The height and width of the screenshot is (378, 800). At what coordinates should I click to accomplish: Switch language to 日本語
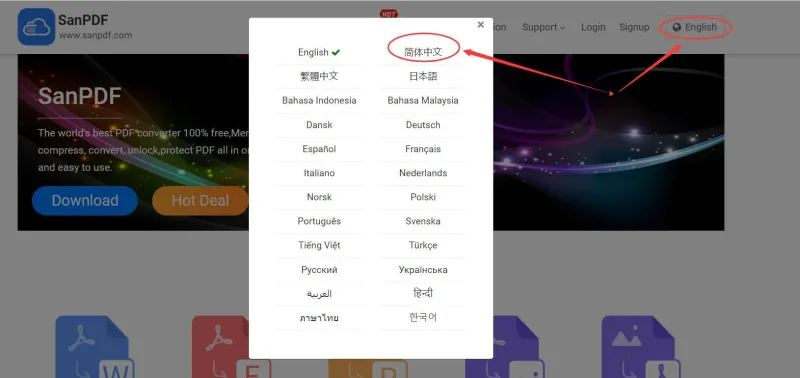point(423,77)
